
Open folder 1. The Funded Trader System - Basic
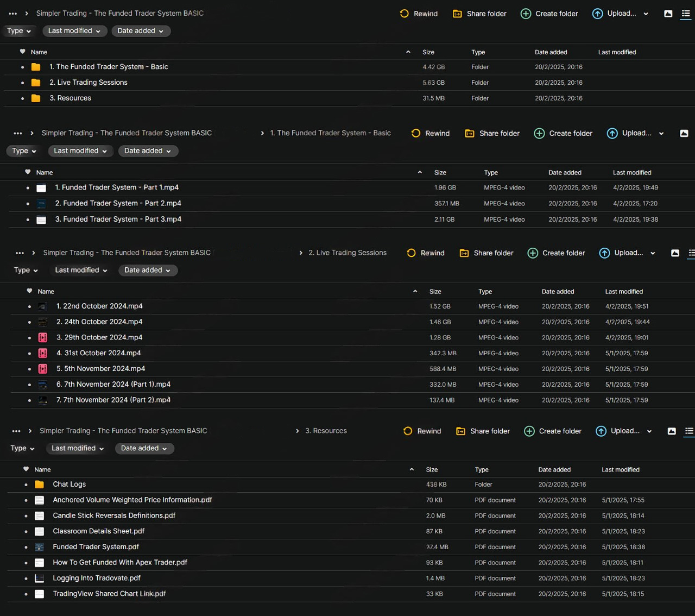(109, 67)
